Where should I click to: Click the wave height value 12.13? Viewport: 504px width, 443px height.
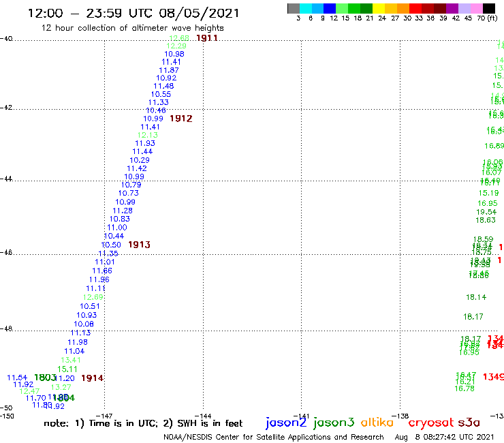click(x=148, y=135)
